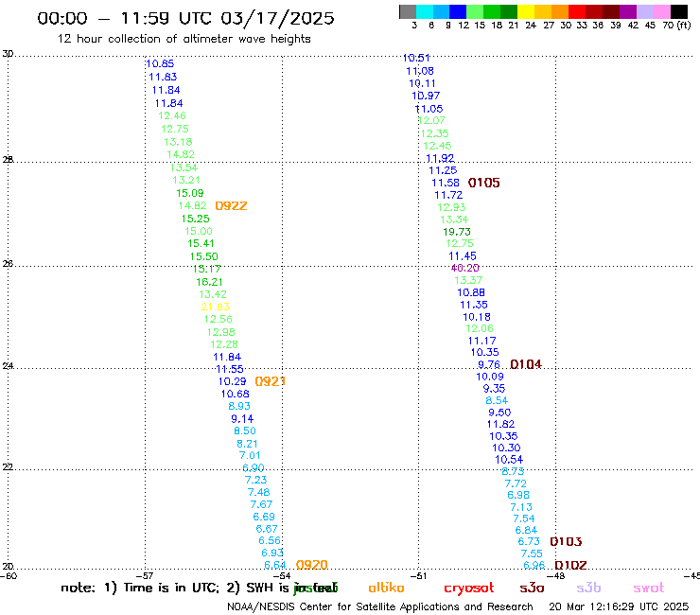Select the subtitle '12 hour collection of altimeter wave heights'
Viewport: 700px width, 615px height.
[x=184, y=39]
